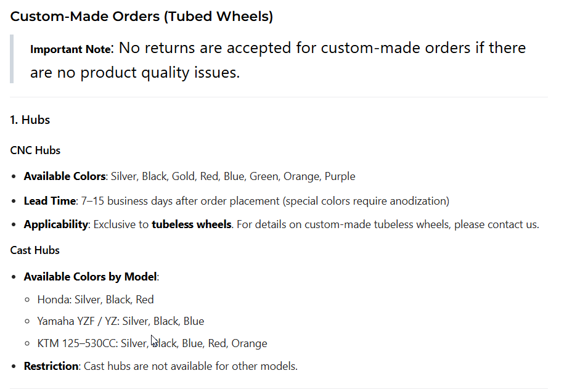Click the CNC Available Colors label

click(x=65, y=176)
